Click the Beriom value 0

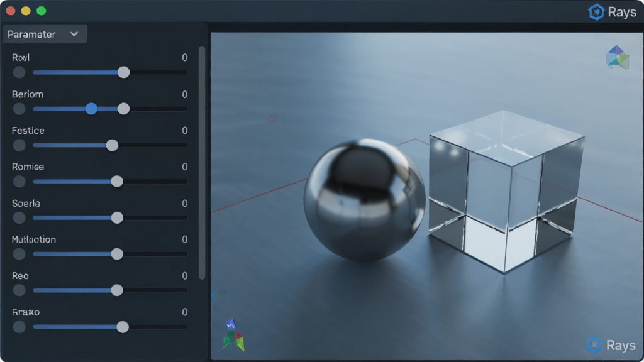coord(185,94)
